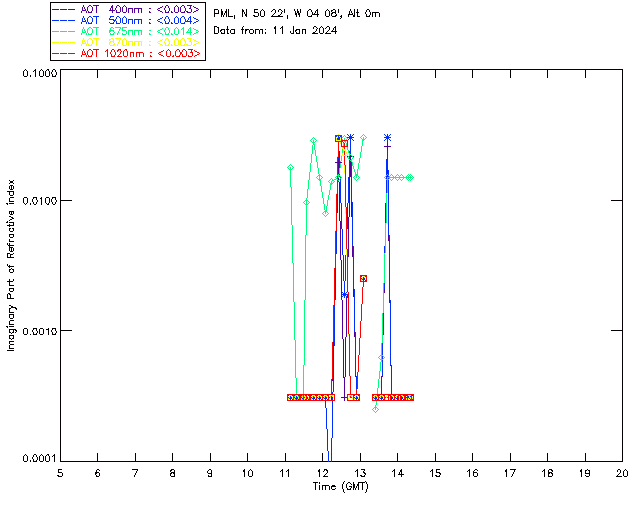Click the PML station location text

297,14
